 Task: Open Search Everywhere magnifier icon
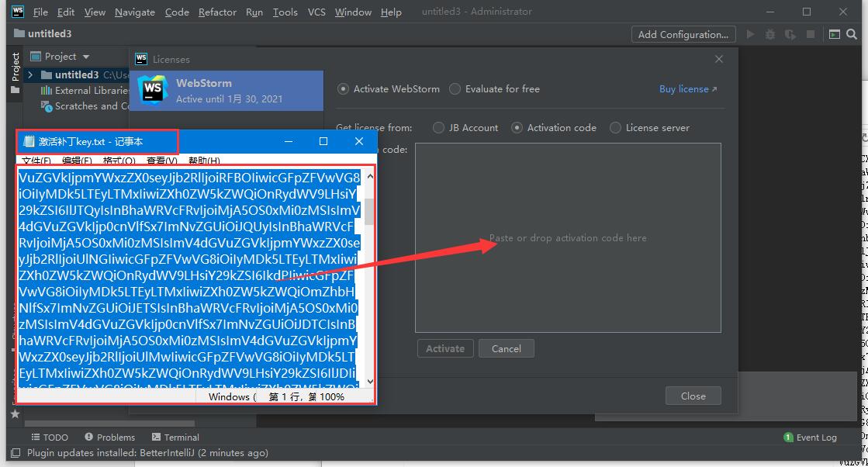pos(852,34)
